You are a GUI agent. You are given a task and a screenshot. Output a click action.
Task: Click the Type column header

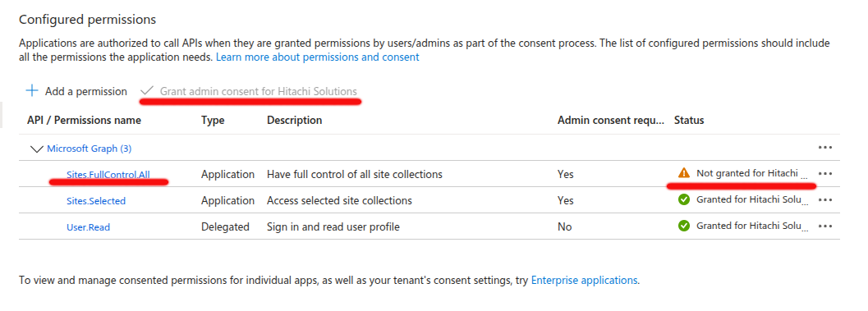[x=213, y=120]
